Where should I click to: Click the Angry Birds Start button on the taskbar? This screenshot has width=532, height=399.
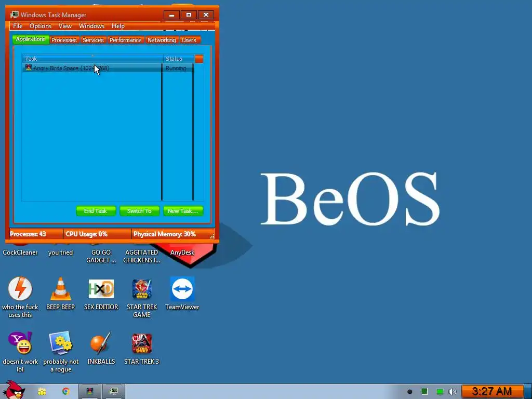pyautogui.click(x=14, y=391)
